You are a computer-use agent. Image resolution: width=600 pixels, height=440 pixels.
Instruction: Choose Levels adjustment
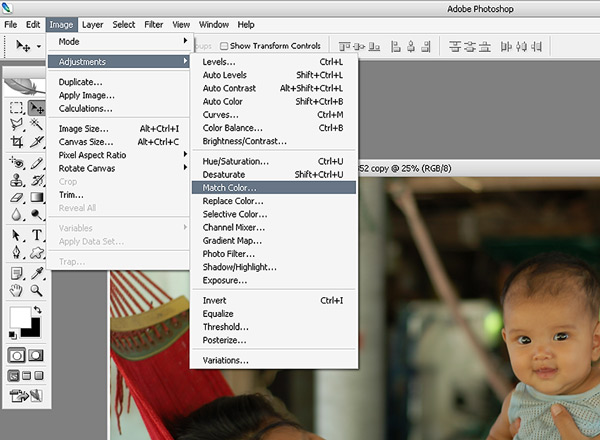click(x=274, y=62)
